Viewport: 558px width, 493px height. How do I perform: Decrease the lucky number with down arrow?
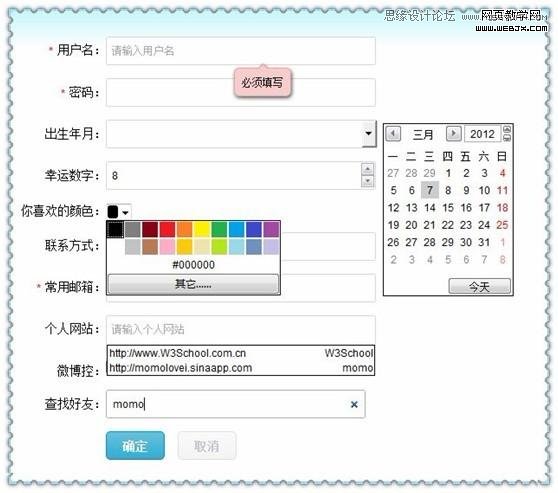tap(368, 181)
